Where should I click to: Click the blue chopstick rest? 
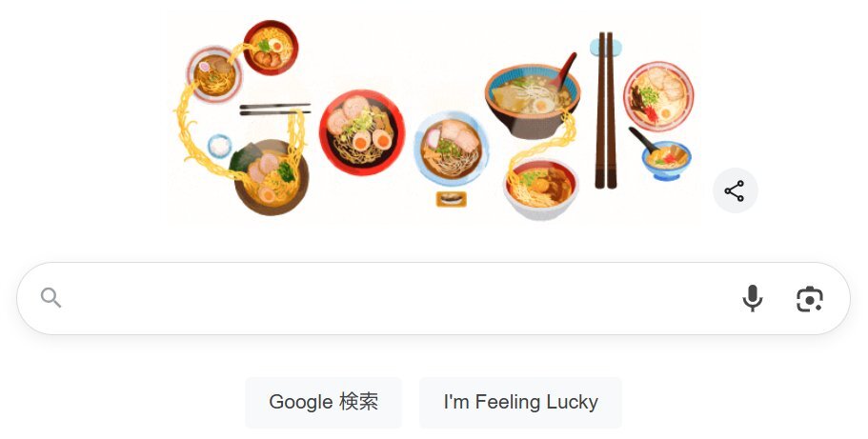click(x=605, y=47)
